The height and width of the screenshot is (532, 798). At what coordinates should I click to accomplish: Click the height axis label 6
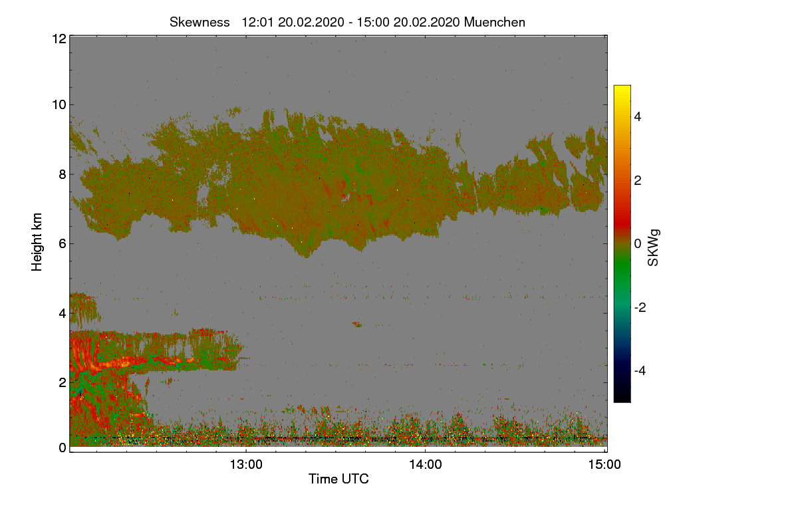[x=62, y=243]
